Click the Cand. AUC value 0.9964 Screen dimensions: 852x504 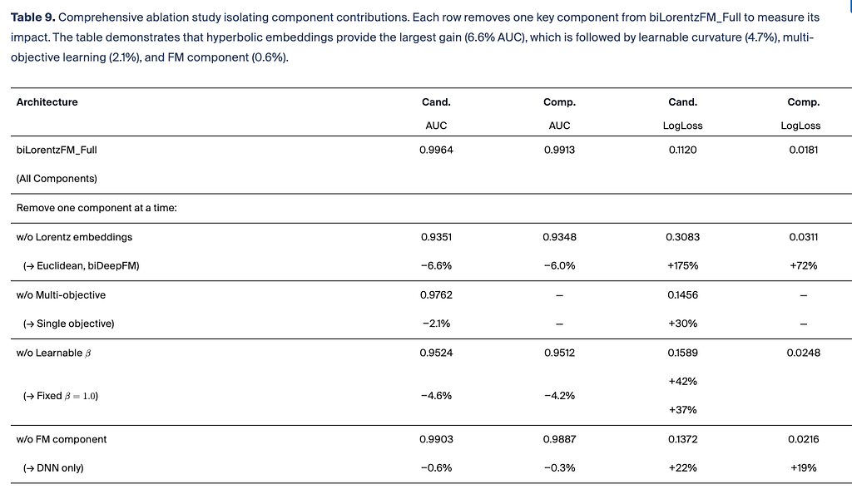pyautogui.click(x=436, y=150)
